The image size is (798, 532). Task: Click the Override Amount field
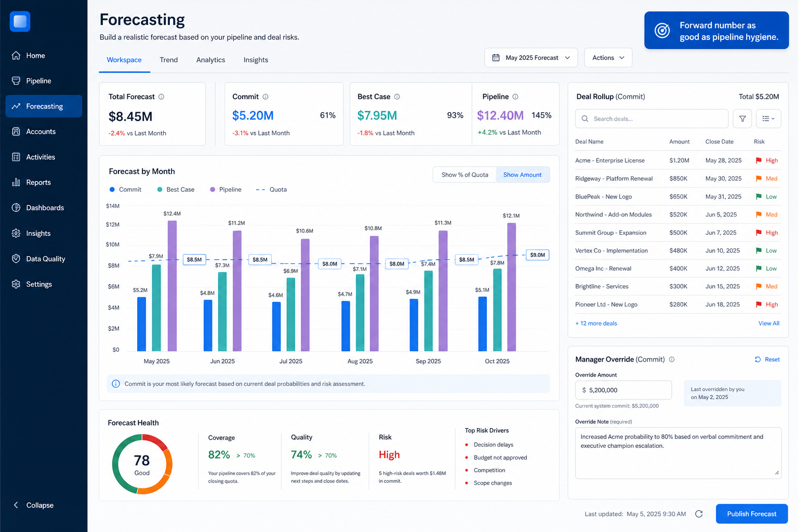tap(623, 390)
